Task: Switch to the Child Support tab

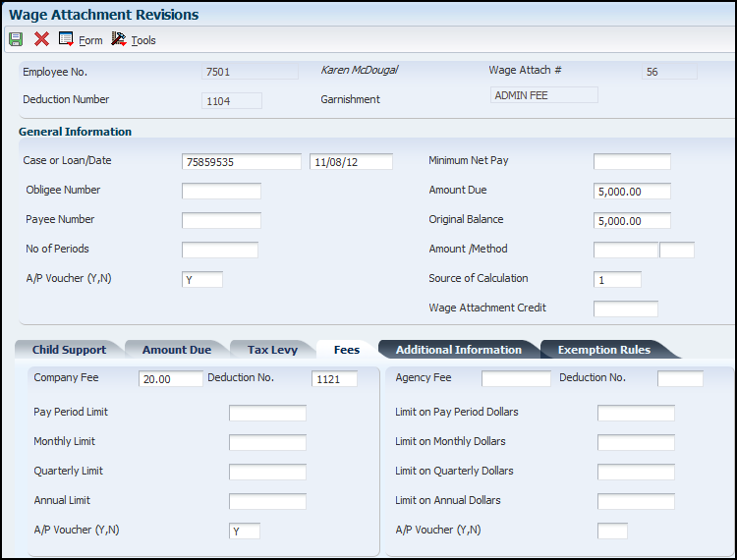Action: 69,350
